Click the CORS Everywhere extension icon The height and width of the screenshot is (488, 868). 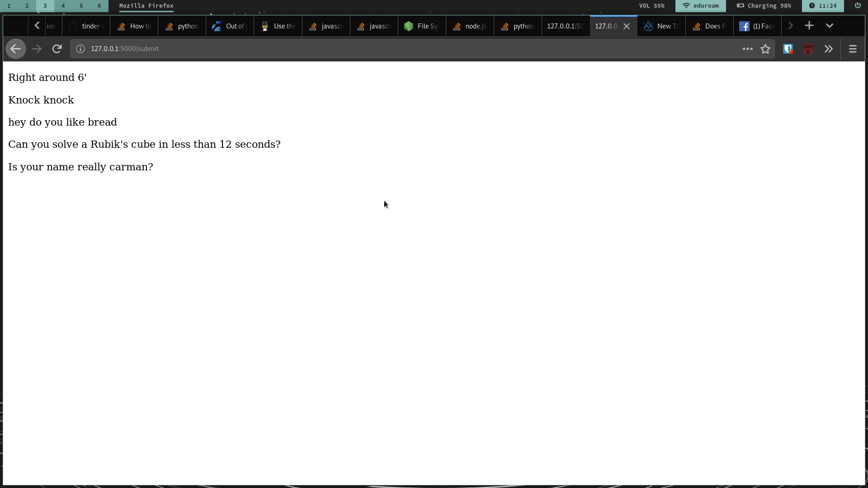tap(808, 49)
